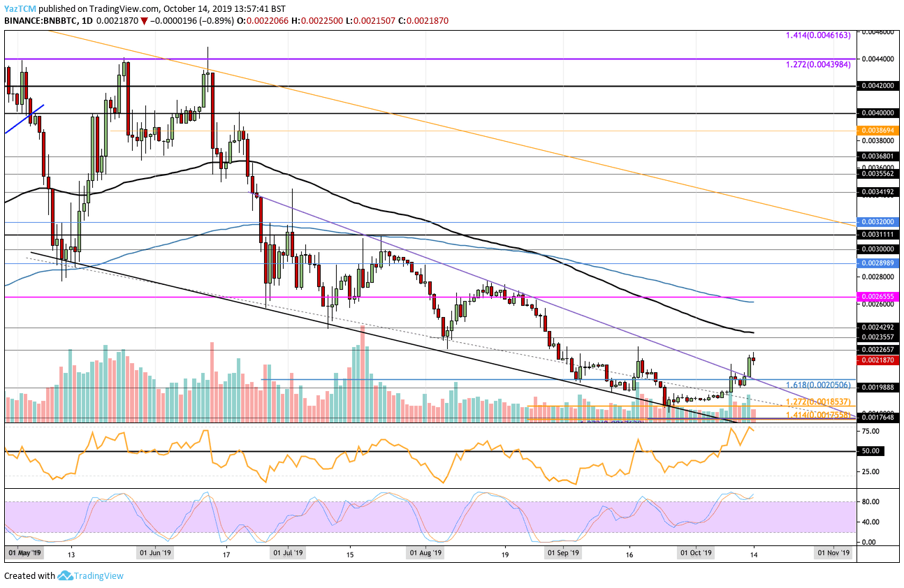Click the '01 Jun '19' date label

click(x=156, y=553)
